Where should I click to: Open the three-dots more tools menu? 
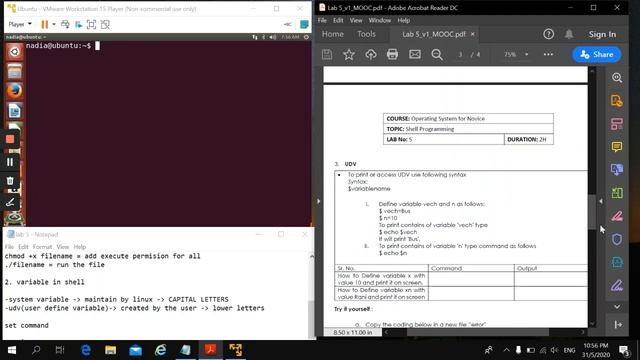tap(548, 54)
